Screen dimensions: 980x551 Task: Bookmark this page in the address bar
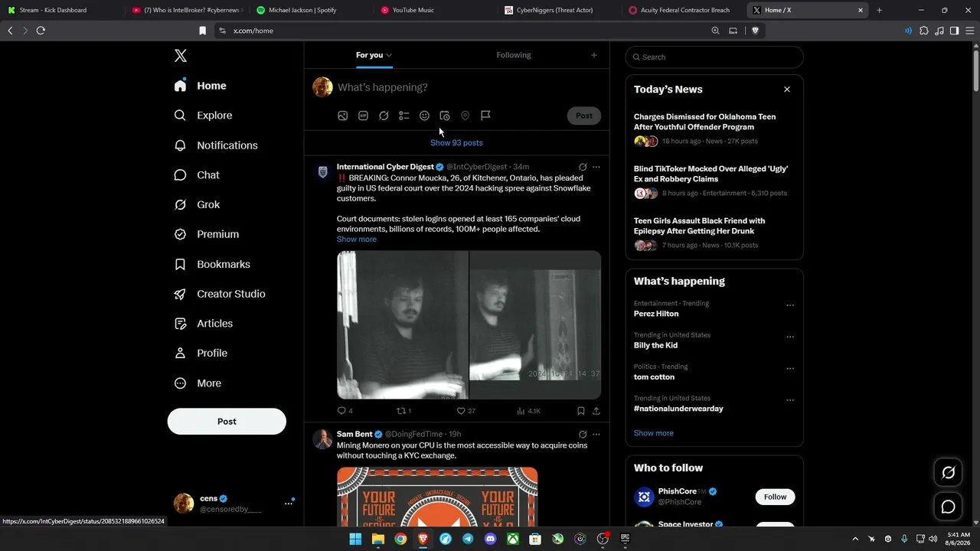[202, 31]
